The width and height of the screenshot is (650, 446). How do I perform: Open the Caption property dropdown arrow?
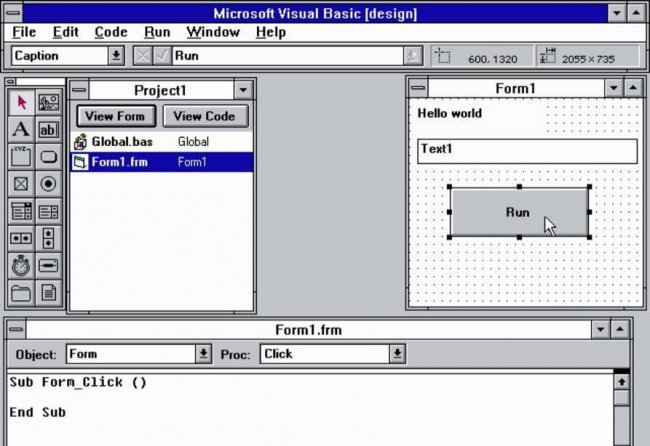click(116, 56)
